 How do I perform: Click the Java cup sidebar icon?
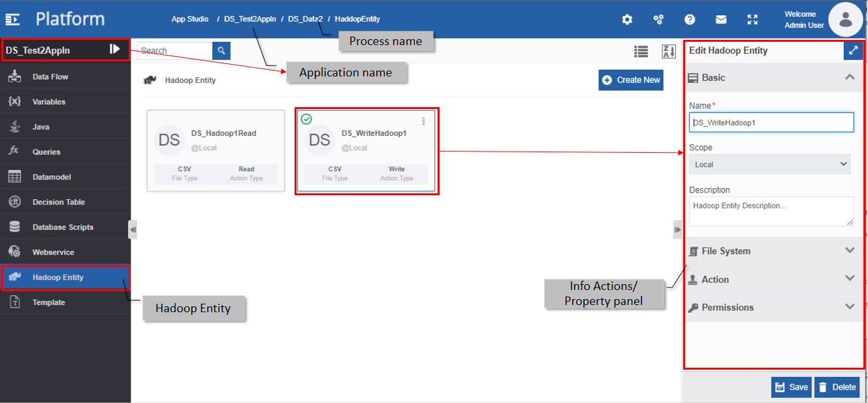(14, 127)
